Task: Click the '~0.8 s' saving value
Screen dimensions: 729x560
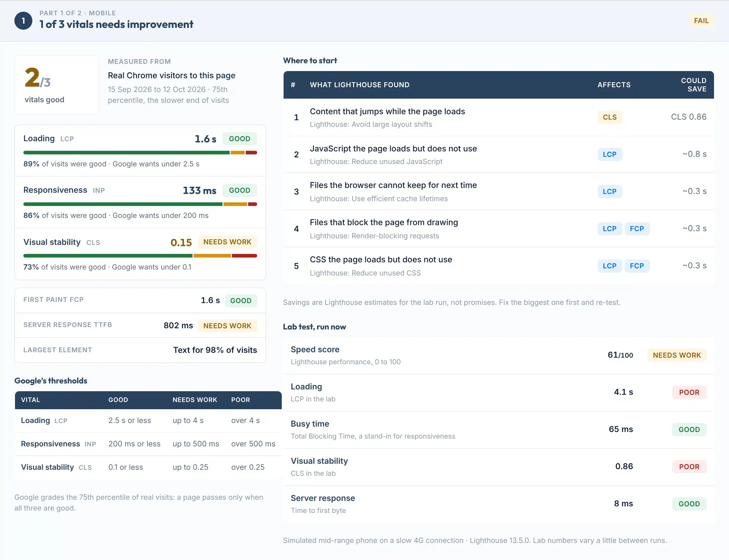Action: pyautogui.click(x=694, y=154)
